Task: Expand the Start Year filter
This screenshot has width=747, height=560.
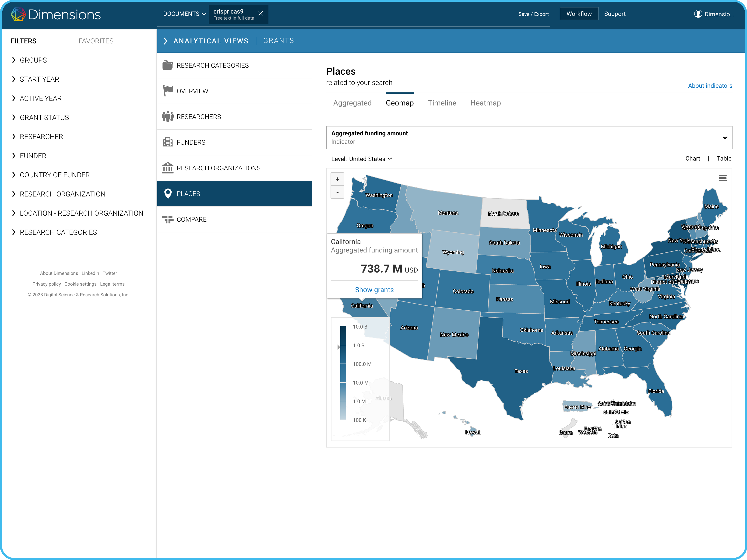Action: tap(39, 79)
